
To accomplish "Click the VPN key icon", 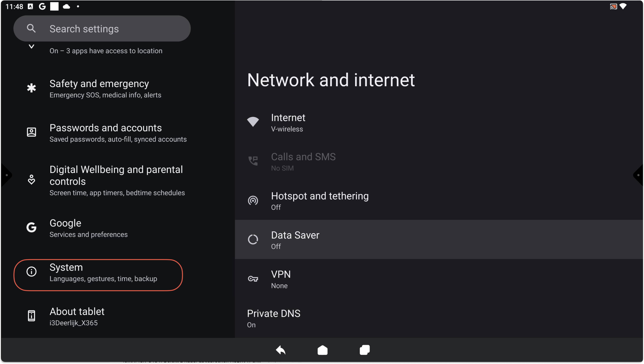I will click(253, 279).
